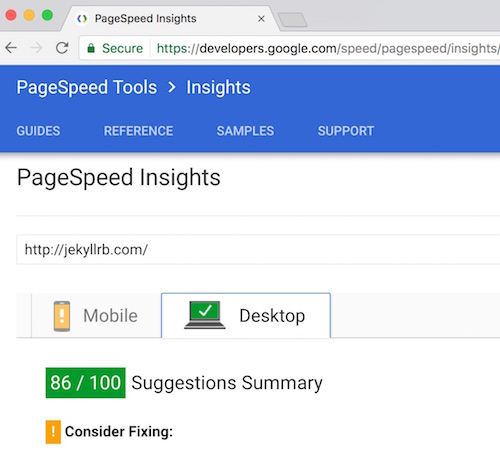Click the PageSpeed Insights page title

(x=119, y=177)
